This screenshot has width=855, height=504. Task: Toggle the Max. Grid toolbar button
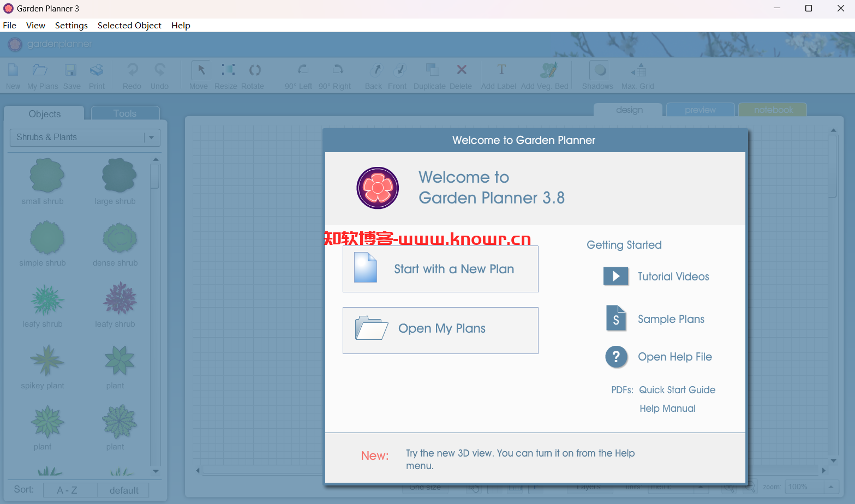point(639,70)
